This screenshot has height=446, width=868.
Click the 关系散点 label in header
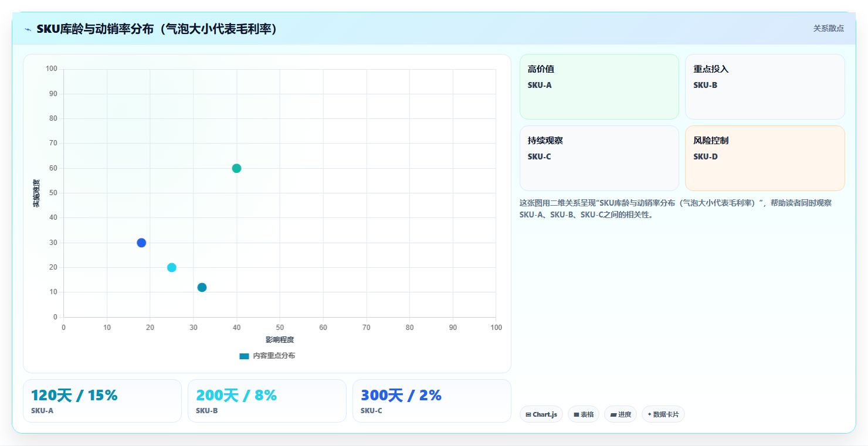tap(828, 28)
